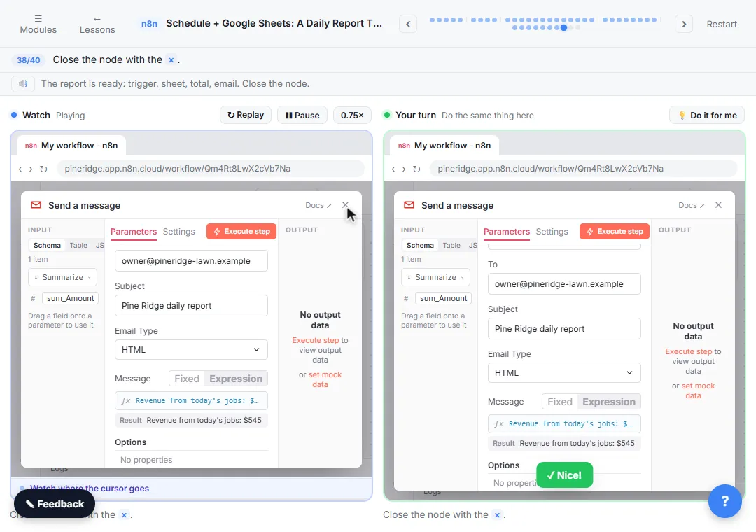Select Table input view in Watch pane
The width and height of the screenshot is (756, 532).
click(78, 245)
